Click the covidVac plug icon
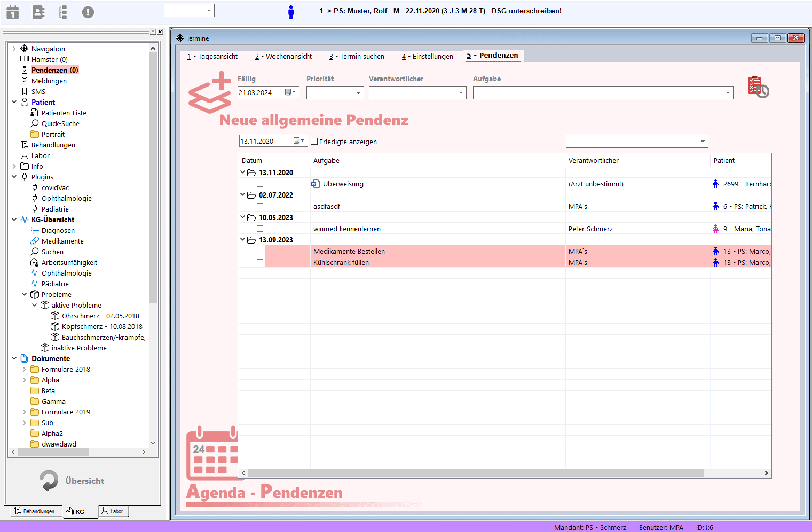This screenshot has width=812, height=532. [35, 187]
